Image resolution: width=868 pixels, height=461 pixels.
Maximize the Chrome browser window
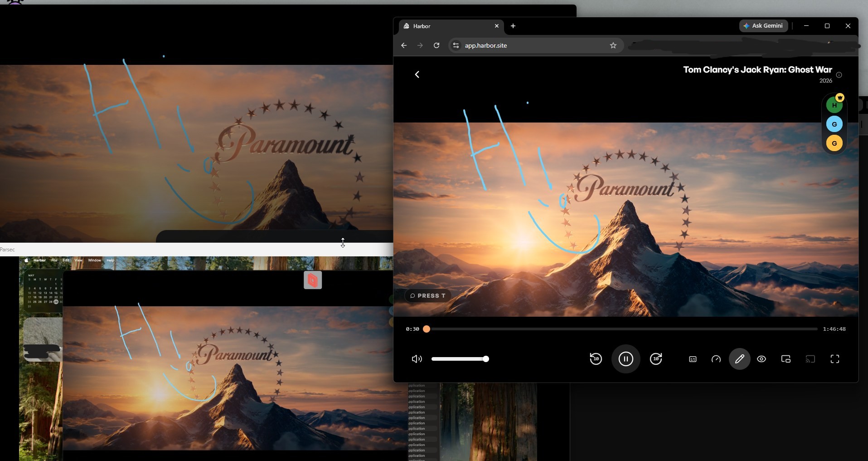click(827, 26)
